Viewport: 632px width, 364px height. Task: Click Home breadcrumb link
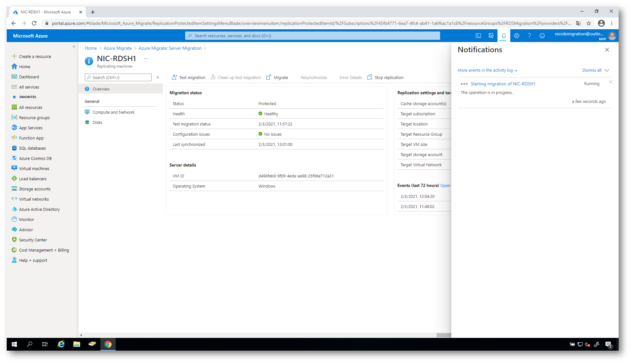91,48
